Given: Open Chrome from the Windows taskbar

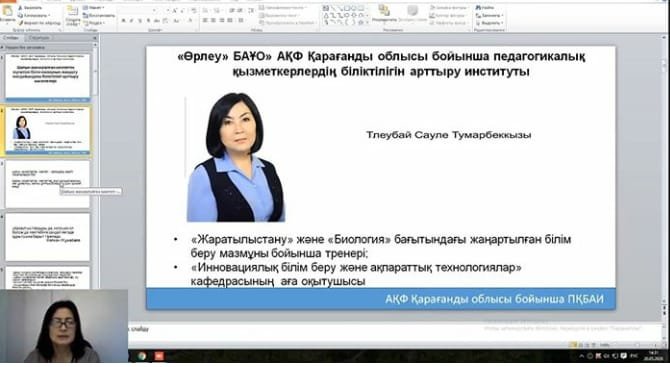Looking at the screenshot, I should click(141, 355).
